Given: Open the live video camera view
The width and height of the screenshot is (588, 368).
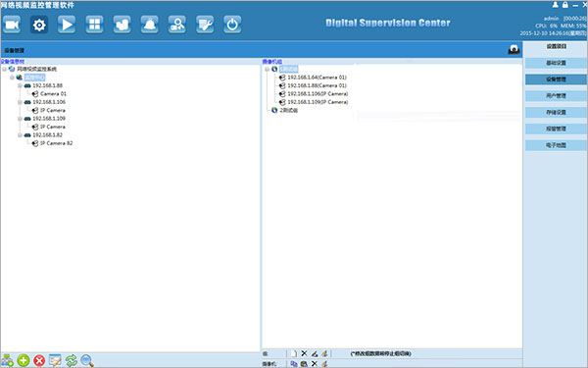Looking at the screenshot, I should (x=12, y=25).
